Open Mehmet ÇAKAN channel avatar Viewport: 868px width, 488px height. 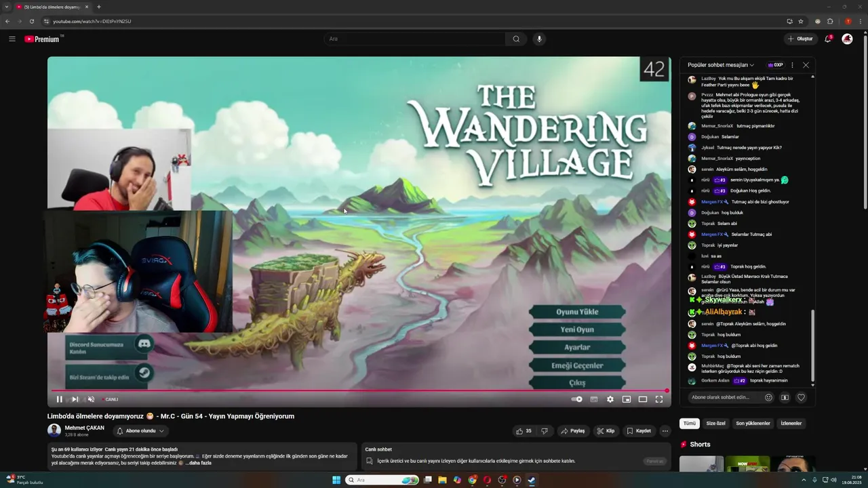(54, 430)
